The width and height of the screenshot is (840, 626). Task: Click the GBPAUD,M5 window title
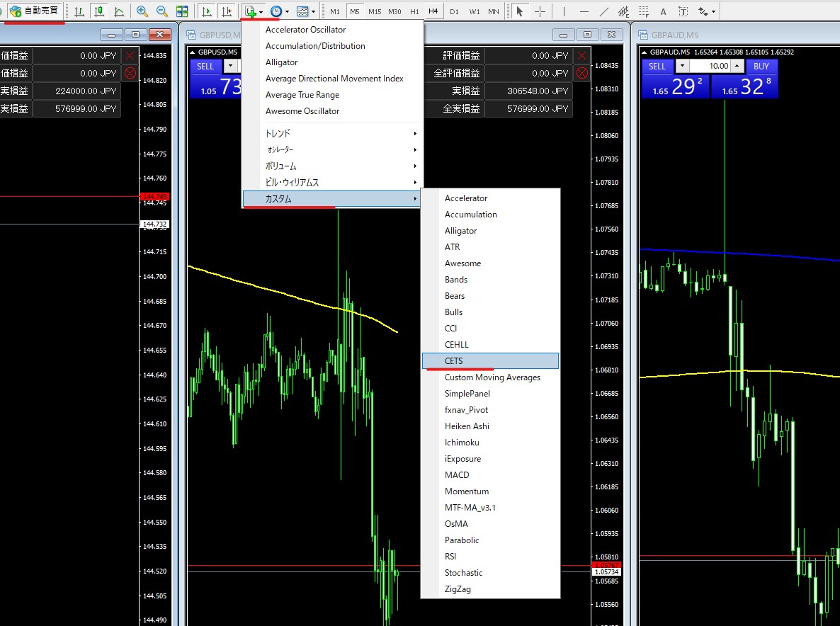point(674,35)
